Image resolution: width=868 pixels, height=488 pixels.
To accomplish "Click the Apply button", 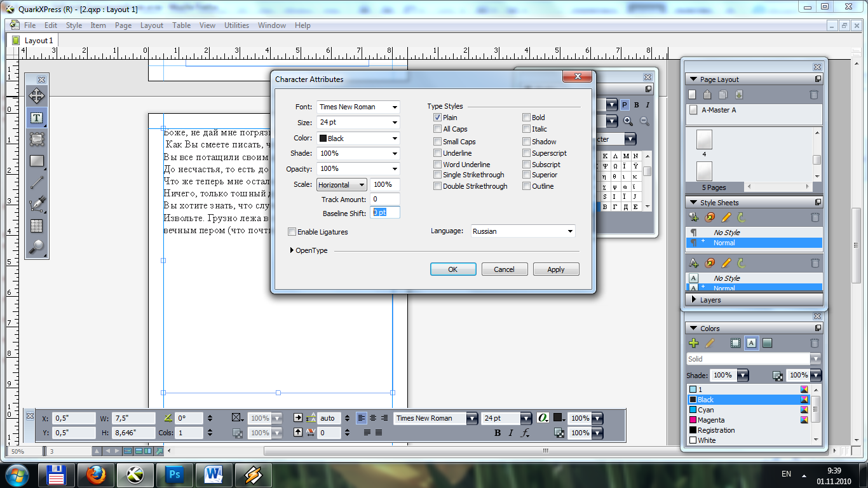I will pyautogui.click(x=556, y=269).
